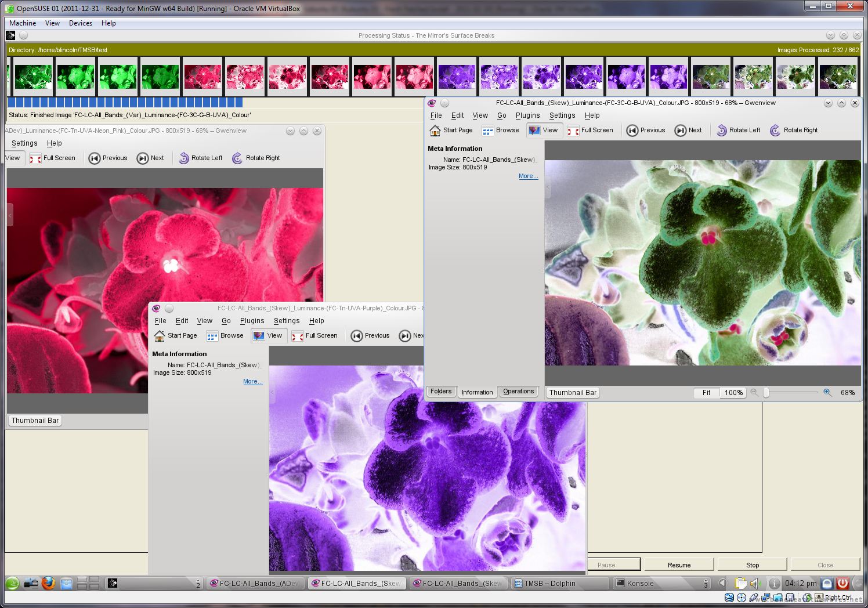Toggle Thumbnail Bar in Neon Pink Gwenview window
Image resolution: width=868 pixels, height=608 pixels.
click(x=35, y=421)
